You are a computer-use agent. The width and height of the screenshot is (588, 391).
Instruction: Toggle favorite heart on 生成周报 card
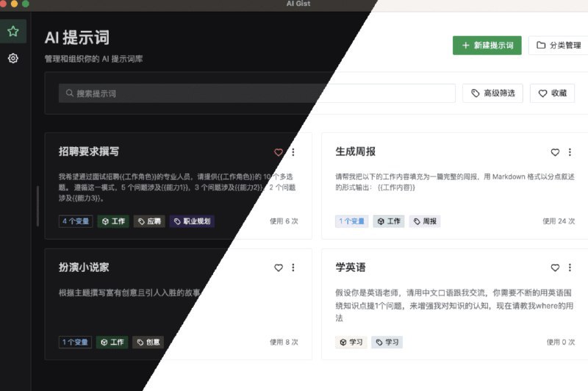pyautogui.click(x=555, y=152)
